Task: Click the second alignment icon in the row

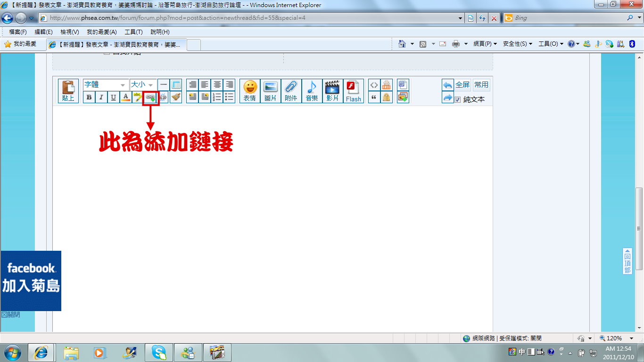Action: click(x=205, y=85)
